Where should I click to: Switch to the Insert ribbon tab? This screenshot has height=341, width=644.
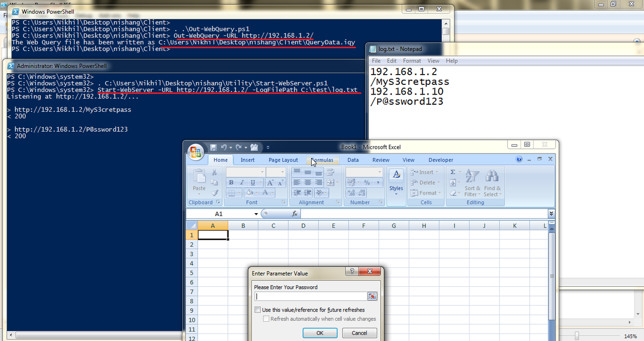[248, 160]
